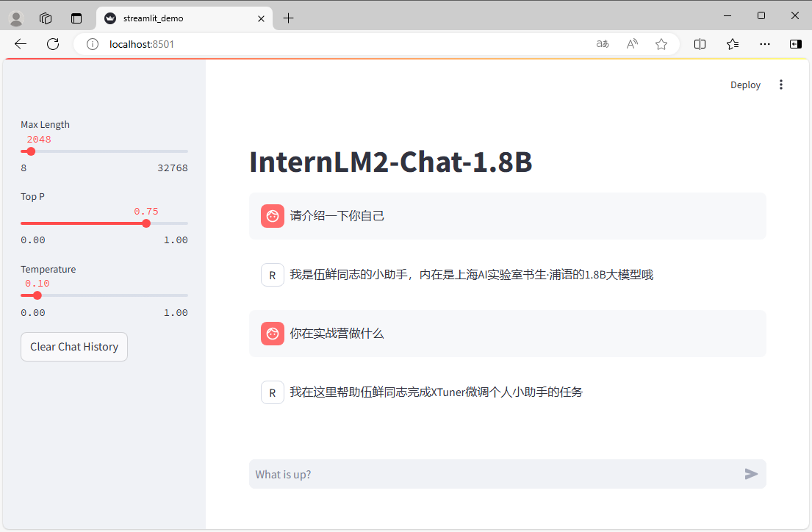Open the favorites list icon
The image size is (812, 532).
[x=732, y=44]
